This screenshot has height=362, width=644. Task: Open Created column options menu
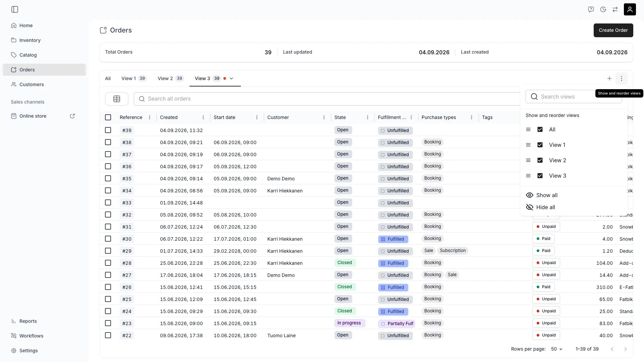pos(203,117)
